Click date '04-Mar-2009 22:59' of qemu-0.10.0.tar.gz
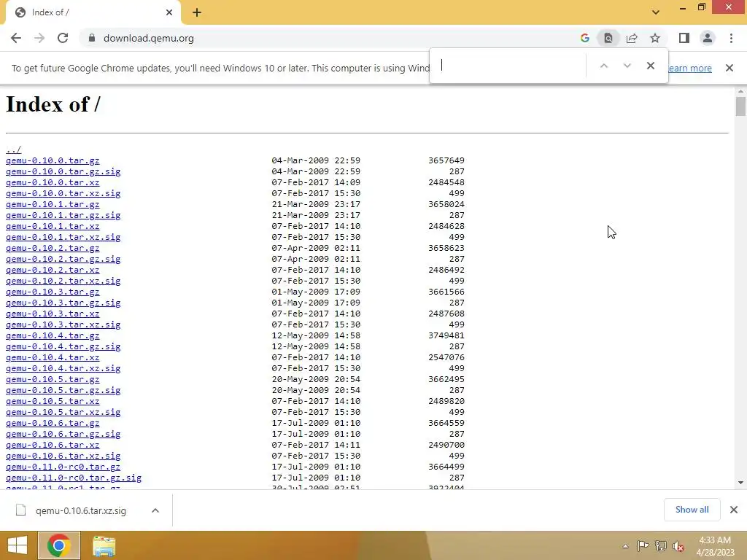 pos(316,160)
